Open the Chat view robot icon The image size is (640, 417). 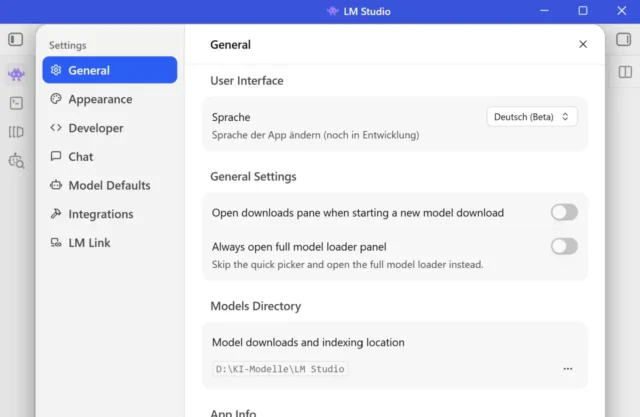16,74
